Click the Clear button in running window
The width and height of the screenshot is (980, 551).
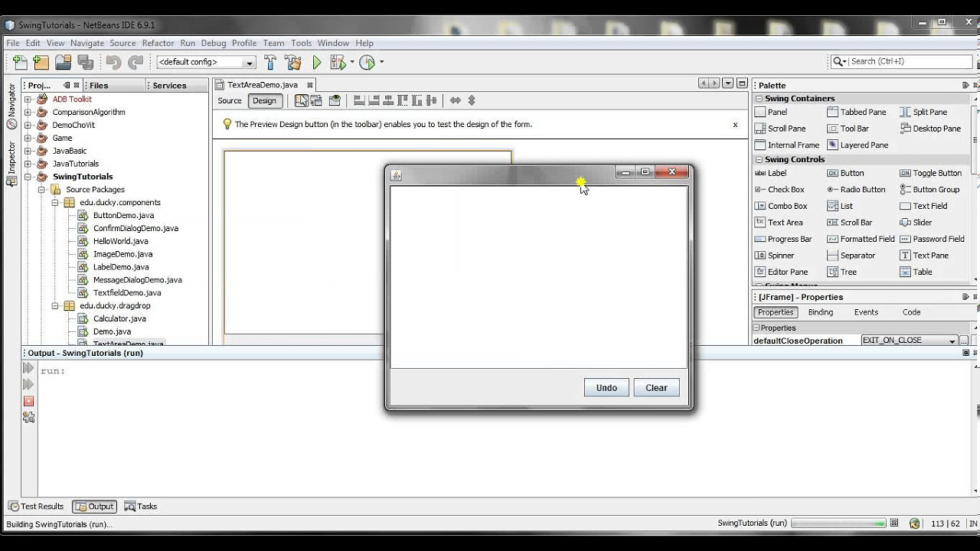pyautogui.click(x=656, y=387)
